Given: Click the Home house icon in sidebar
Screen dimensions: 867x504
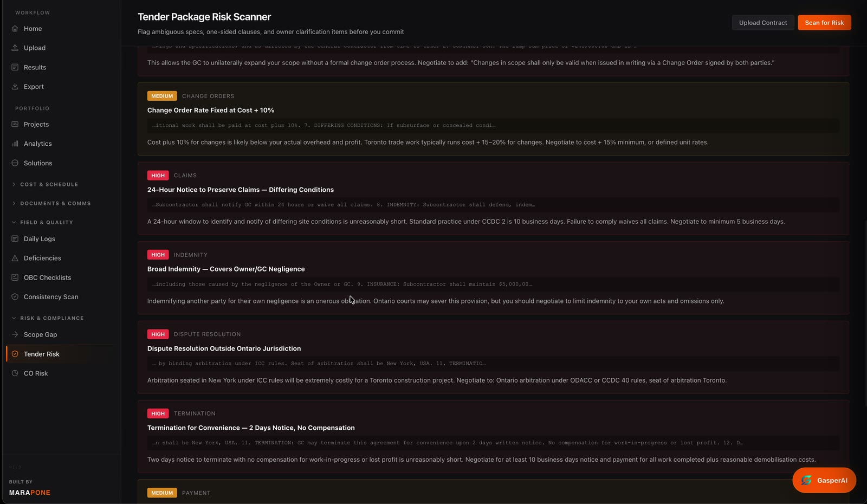Looking at the screenshot, I should pyautogui.click(x=15, y=29).
